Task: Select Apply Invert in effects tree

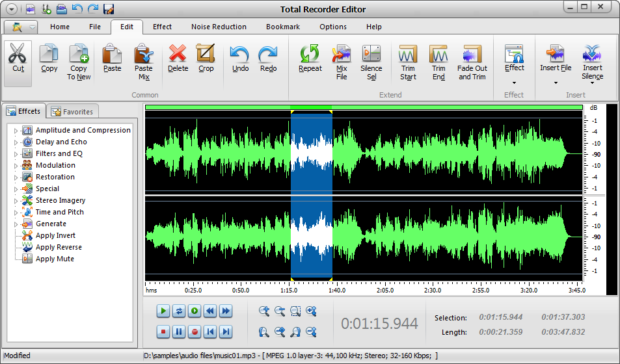Action: point(55,235)
